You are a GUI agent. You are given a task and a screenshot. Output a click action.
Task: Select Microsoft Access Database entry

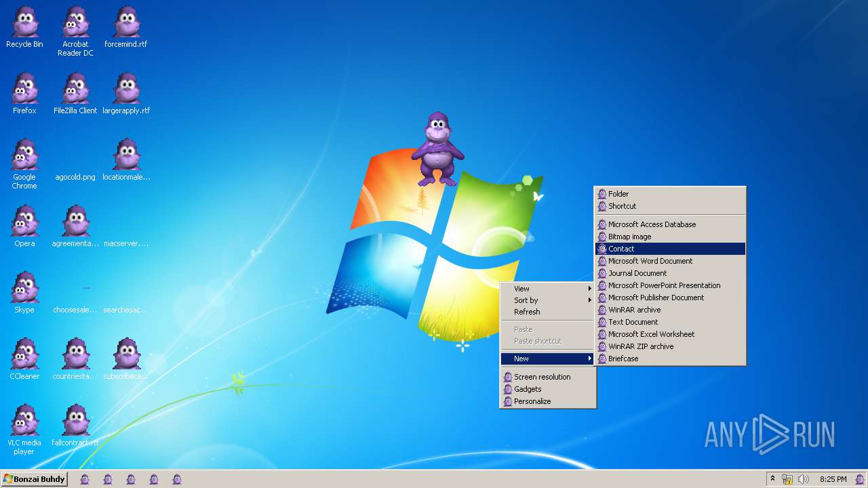coord(670,224)
